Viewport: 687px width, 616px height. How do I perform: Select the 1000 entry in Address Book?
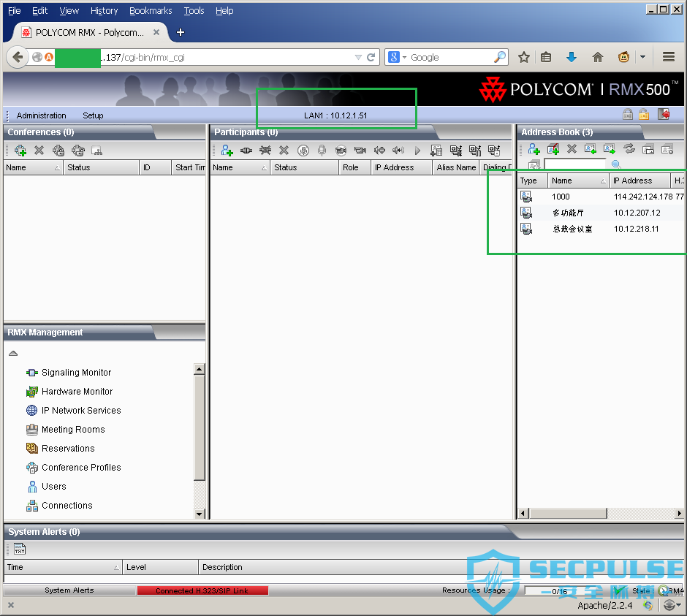[x=601, y=197]
